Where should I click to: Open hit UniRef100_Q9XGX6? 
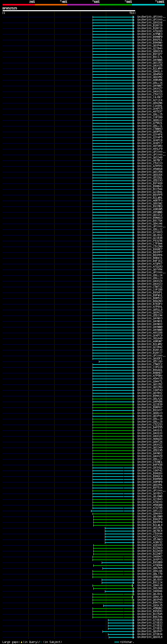[150, 23]
